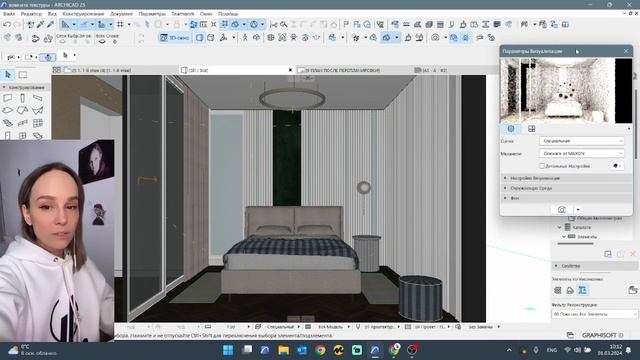Select the Marquee tool in the toolbox

[x=23, y=75]
